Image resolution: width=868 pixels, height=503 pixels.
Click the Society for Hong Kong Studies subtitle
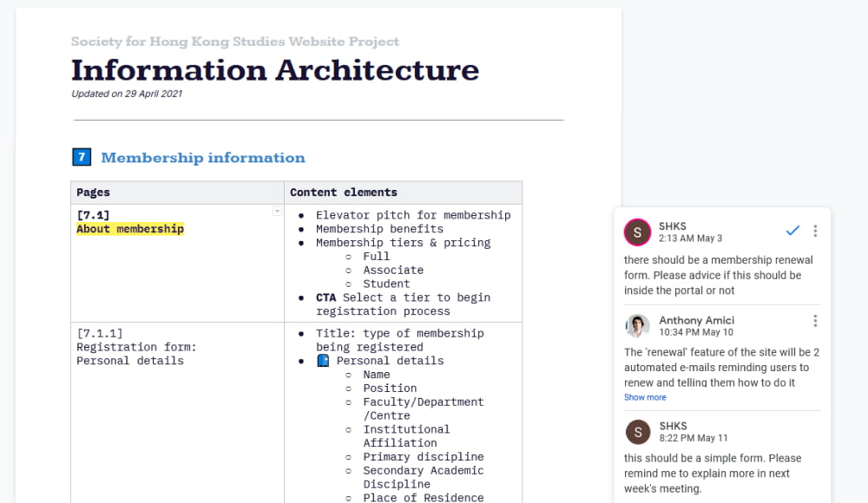[234, 42]
